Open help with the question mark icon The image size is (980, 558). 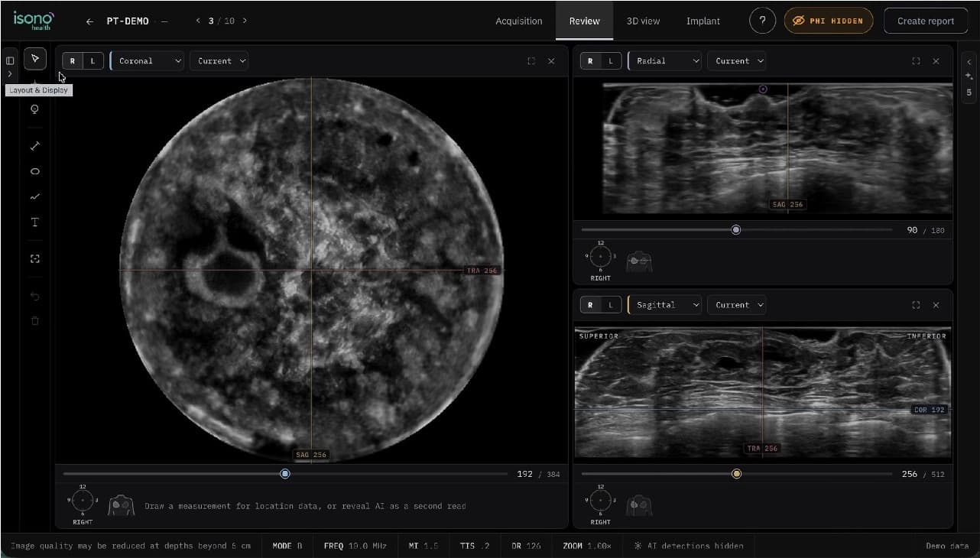762,21
